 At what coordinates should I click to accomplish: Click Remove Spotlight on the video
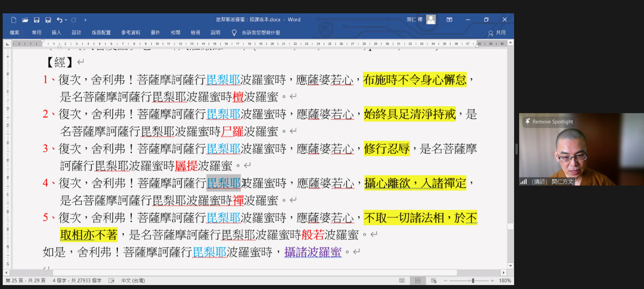coord(549,122)
